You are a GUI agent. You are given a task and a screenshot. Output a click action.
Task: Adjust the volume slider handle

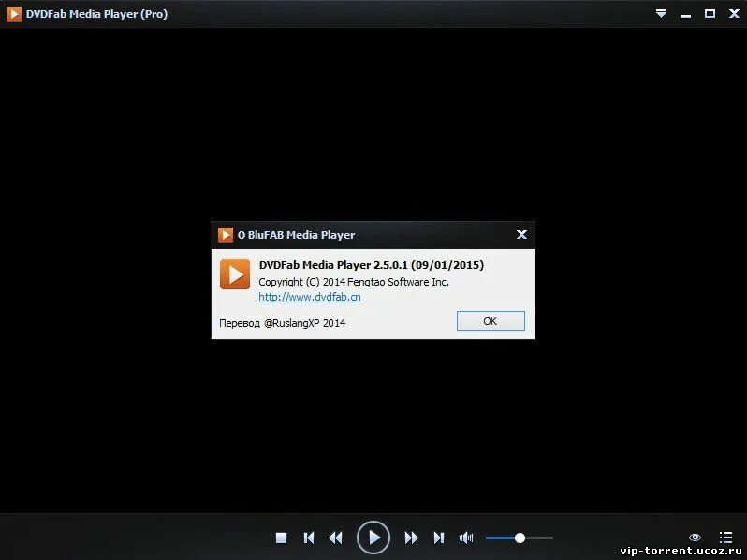(x=520, y=538)
